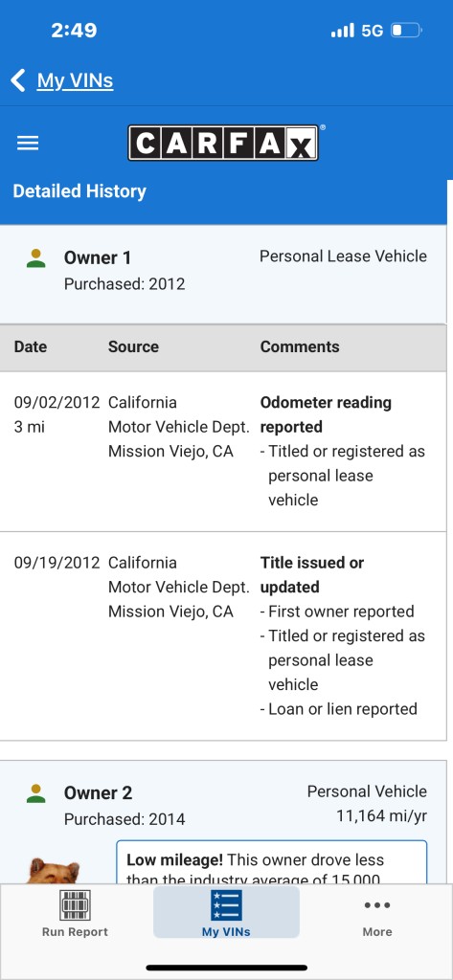Tap the My VINs list icon

226,905
